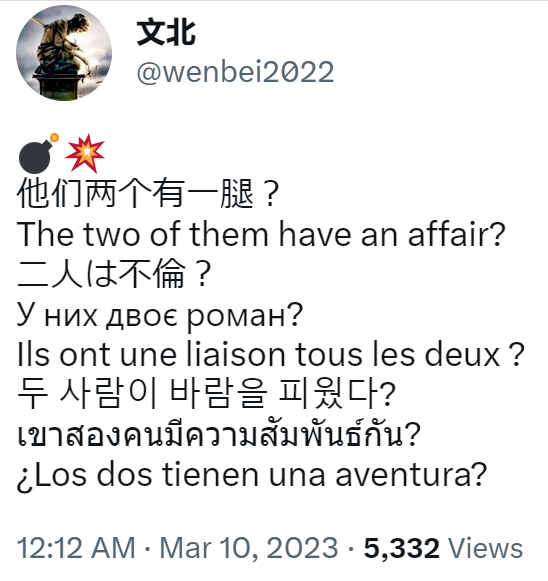Click the word Views
The image size is (548, 581).
(486, 548)
